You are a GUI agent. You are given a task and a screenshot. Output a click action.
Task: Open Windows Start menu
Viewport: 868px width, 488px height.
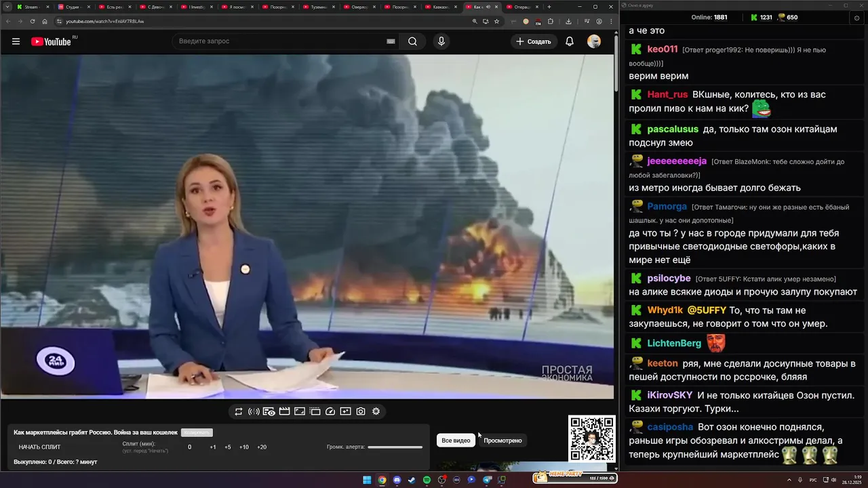pyautogui.click(x=367, y=480)
